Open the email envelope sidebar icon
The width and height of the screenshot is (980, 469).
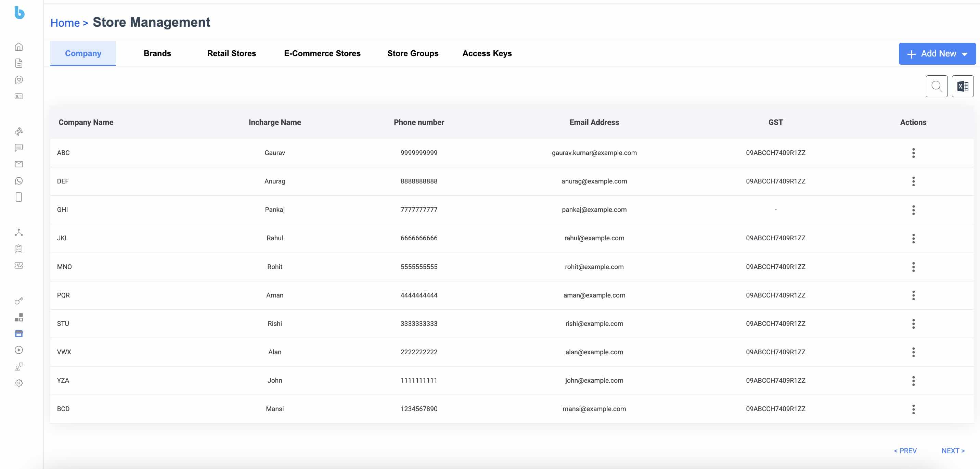(x=18, y=164)
